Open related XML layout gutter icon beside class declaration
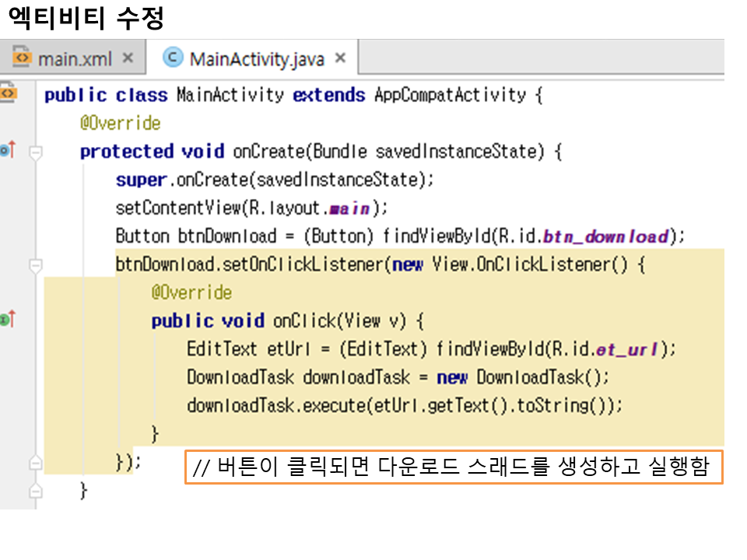Image resolution: width=747 pixels, height=560 pixels. 8,93
